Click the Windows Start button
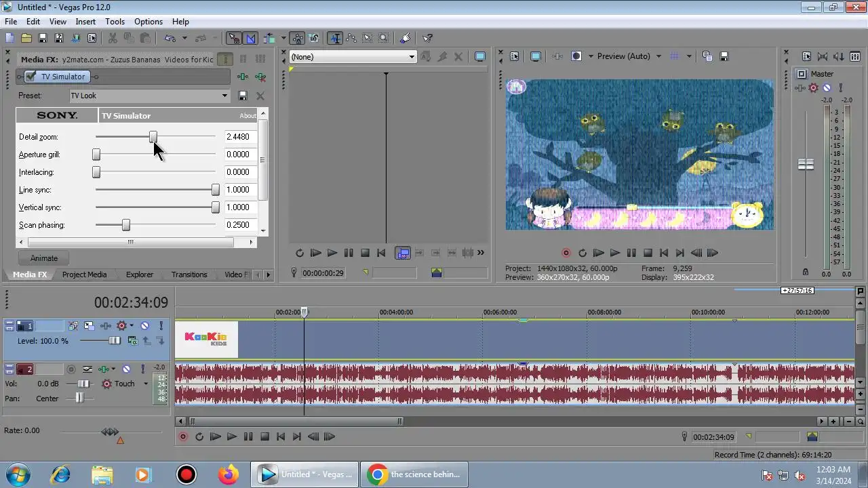 point(17,474)
